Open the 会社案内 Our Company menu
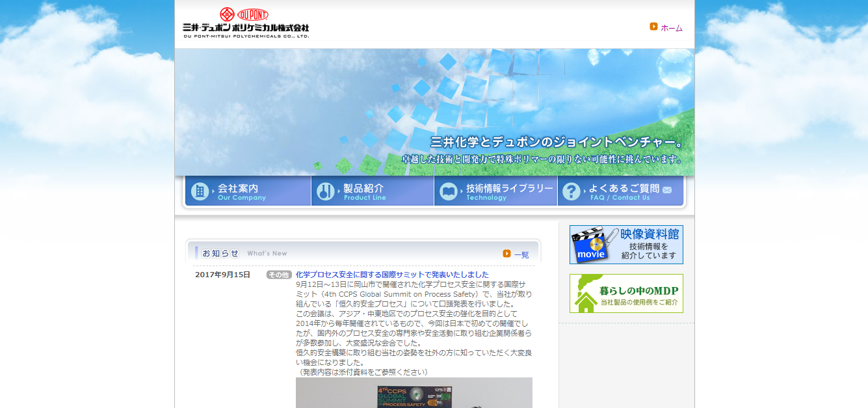 click(248, 191)
